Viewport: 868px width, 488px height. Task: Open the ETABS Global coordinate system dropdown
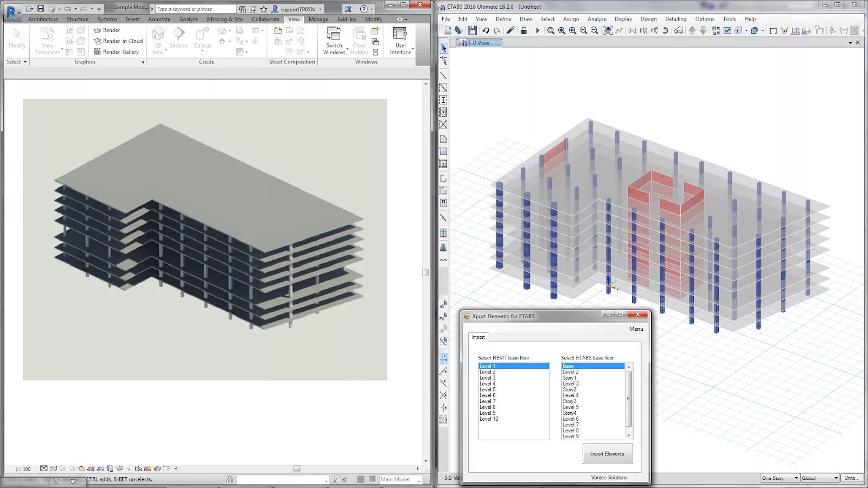click(x=820, y=478)
